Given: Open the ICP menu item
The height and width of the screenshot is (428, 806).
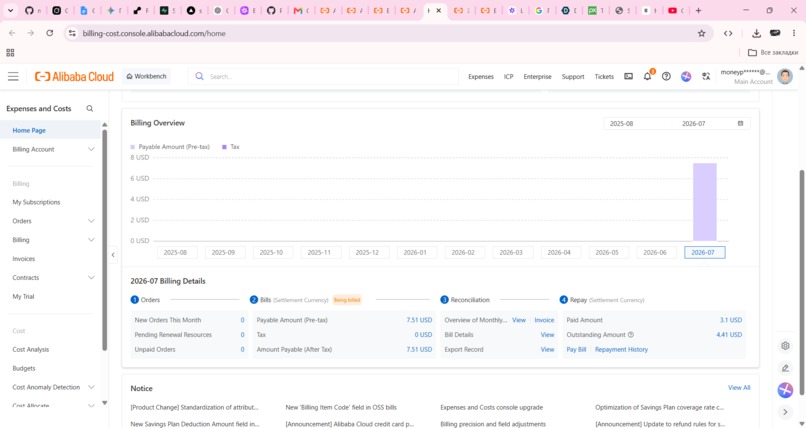Looking at the screenshot, I should pos(508,77).
